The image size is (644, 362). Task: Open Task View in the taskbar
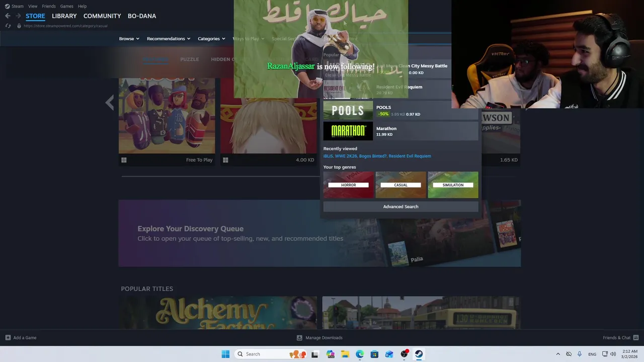[314, 354]
